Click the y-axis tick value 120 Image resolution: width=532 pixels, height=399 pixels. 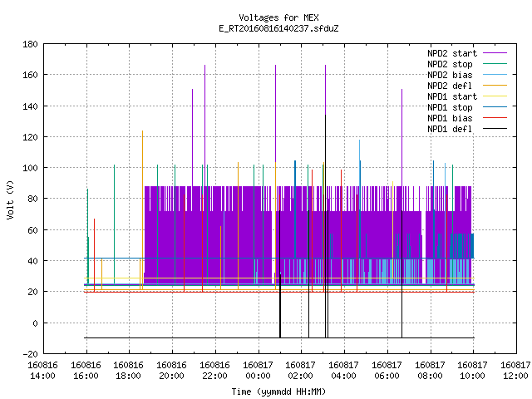[30, 137]
